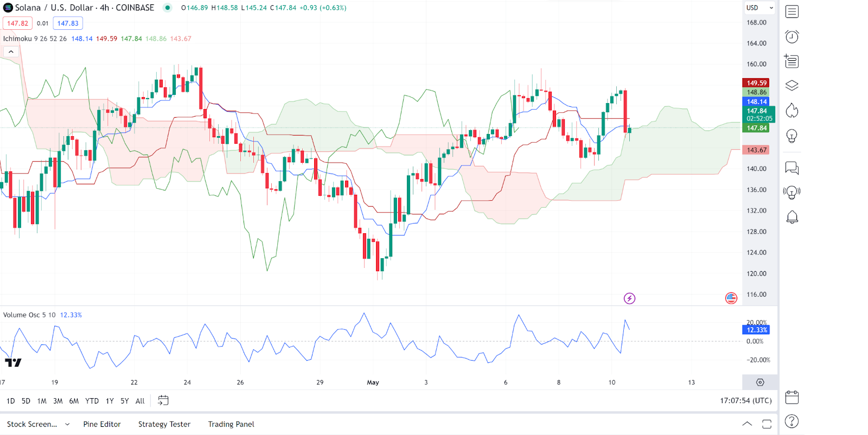Click the 148.86 light green price label
The image size is (868, 435).
click(756, 92)
